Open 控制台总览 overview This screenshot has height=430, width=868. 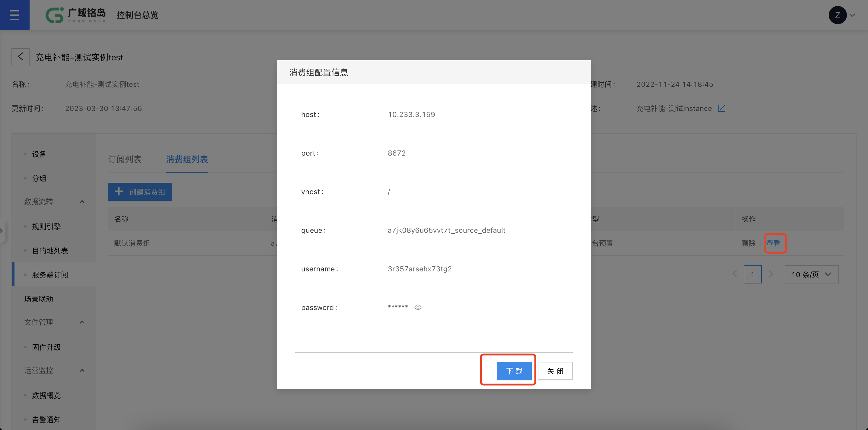(x=138, y=15)
